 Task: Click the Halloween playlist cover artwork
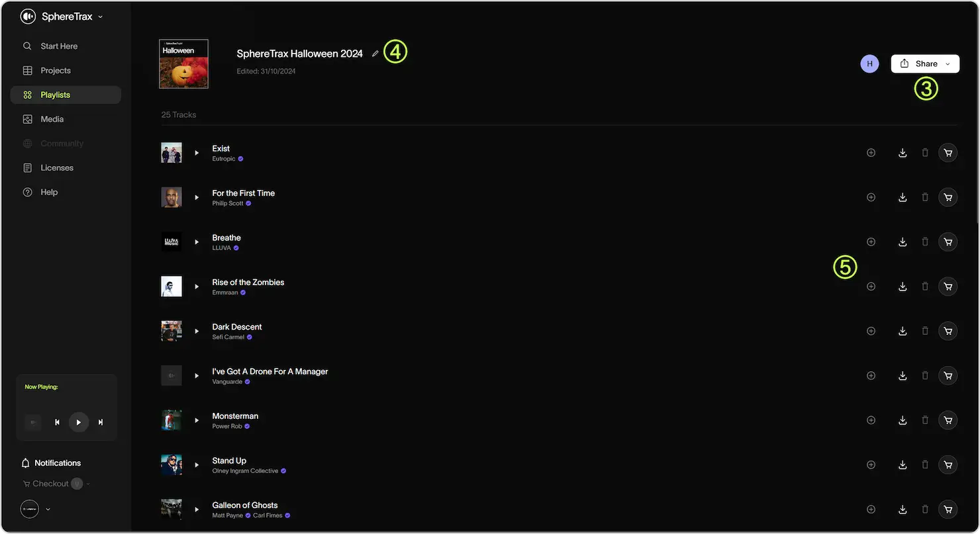click(x=183, y=64)
